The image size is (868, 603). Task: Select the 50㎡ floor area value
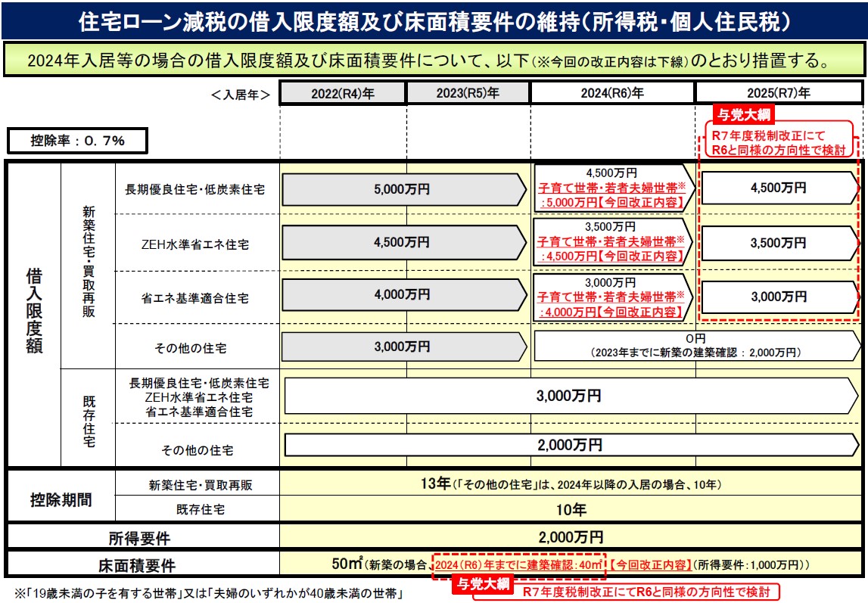pyautogui.click(x=347, y=564)
